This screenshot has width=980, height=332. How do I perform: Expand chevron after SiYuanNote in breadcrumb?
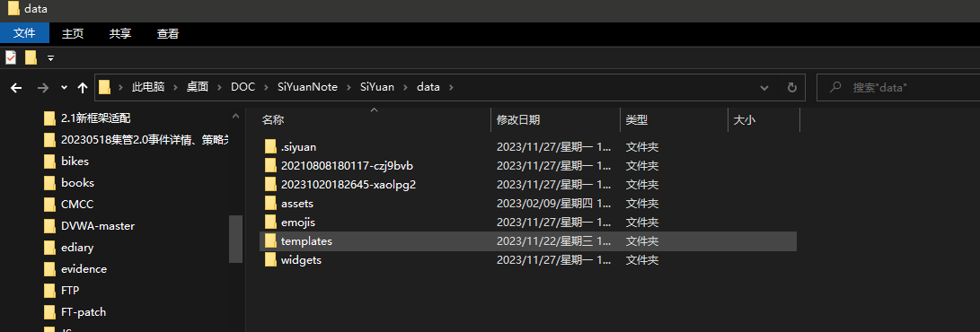click(349, 87)
